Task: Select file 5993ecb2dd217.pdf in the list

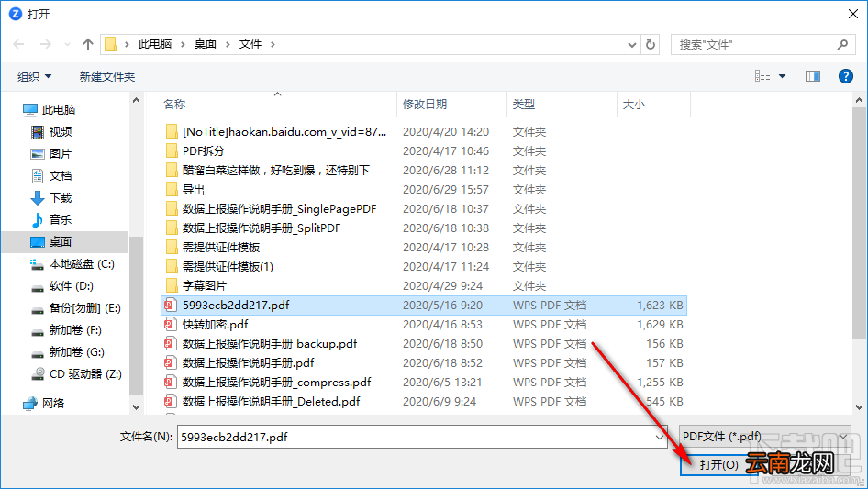Action: tap(424, 306)
